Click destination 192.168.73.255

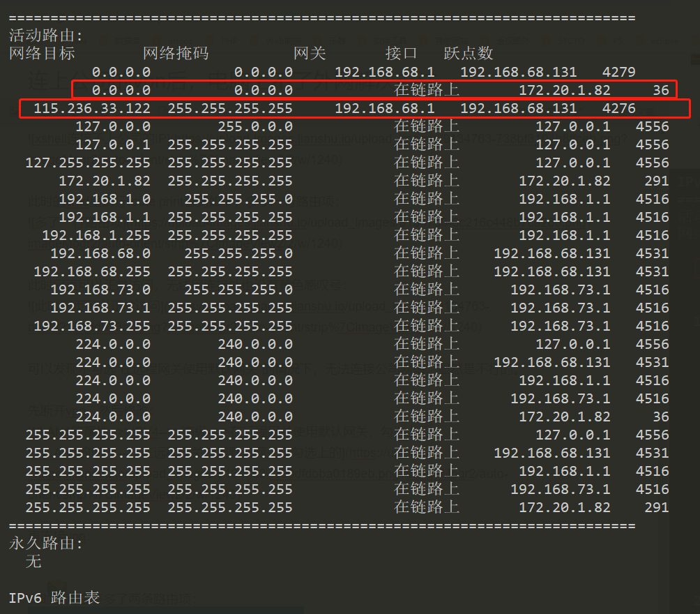[x=92, y=326]
